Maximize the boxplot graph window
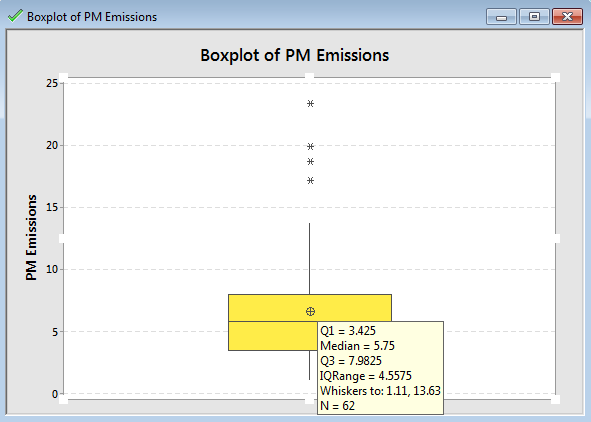Viewport: 591px width, 422px height. (534, 17)
